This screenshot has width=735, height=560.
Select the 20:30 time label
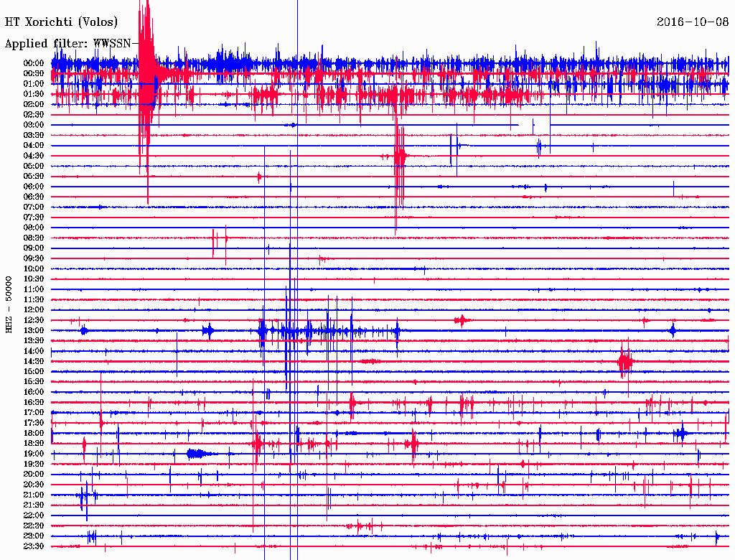tap(34, 485)
